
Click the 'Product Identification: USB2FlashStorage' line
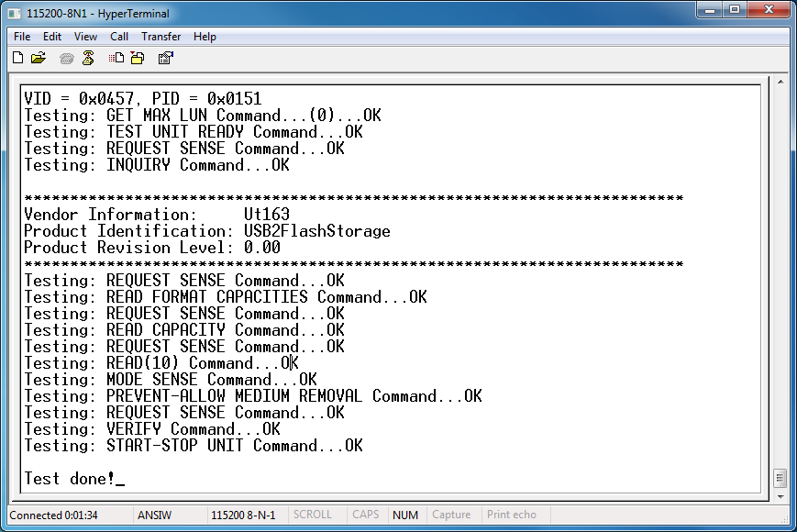click(207, 231)
